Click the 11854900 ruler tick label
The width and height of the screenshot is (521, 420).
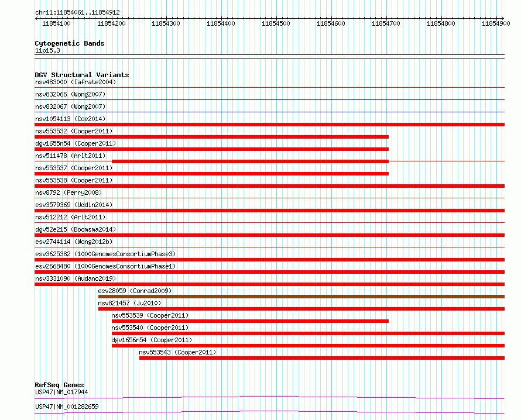pyautogui.click(x=496, y=23)
